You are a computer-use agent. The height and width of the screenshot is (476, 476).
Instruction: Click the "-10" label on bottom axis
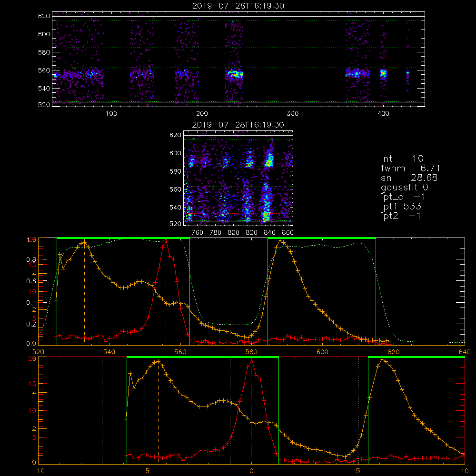39,471
